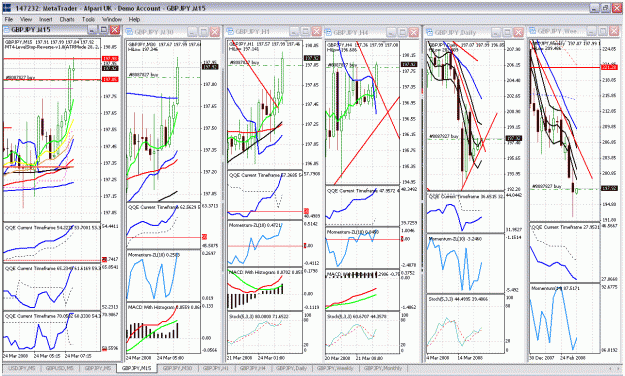Minimize the main MetaTrader window
The height and width of the screenshot is (376, 625).
tap(595, 8)
